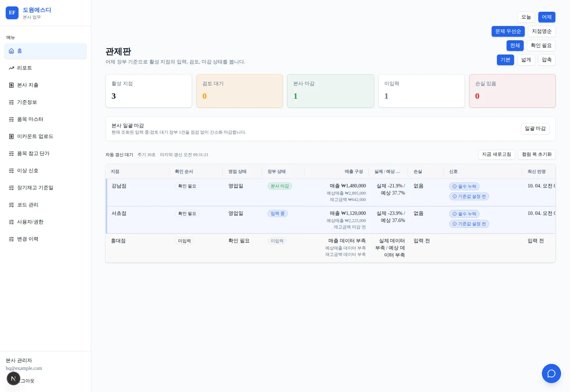Click 강남점 본사 마감 status badge
Image resolution: width=570 pixels, height=392 pixels.
(x=280, y=186)
